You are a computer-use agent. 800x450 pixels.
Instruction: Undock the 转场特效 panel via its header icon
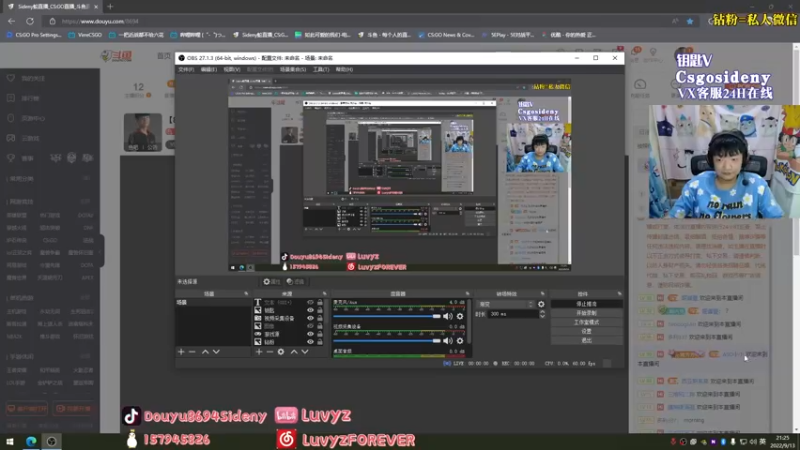pyautogui.click(x=542, y=294)
